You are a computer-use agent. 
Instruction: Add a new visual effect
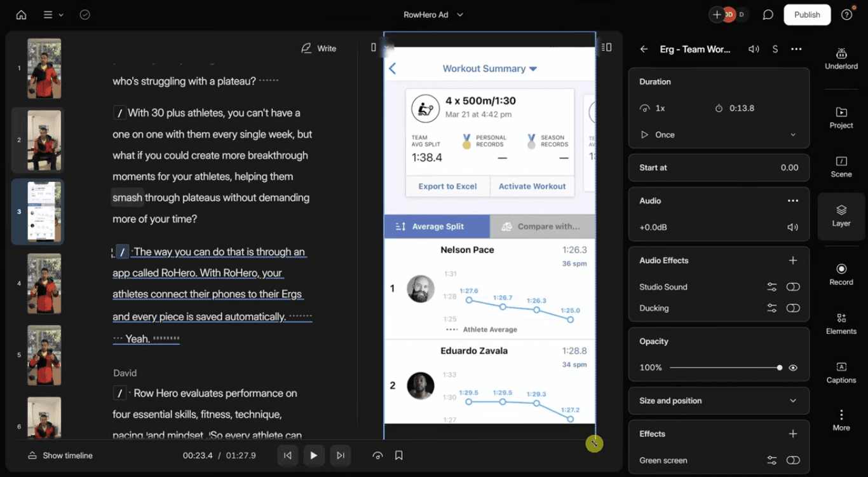(793, 434)
